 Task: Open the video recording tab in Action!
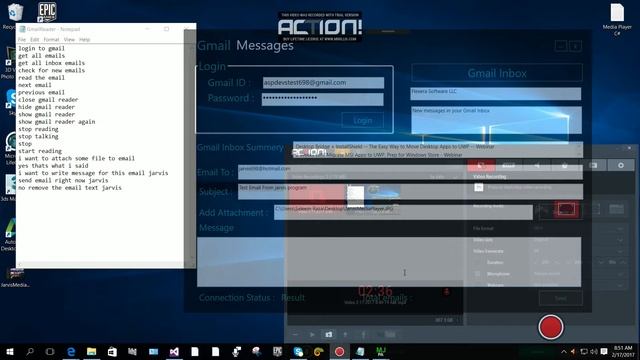[x=481, y=165]
